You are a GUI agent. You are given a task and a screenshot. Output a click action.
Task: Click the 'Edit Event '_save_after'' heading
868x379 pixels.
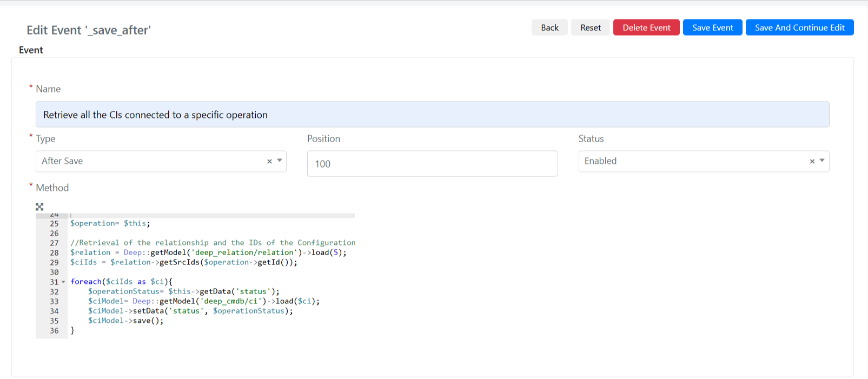[89, 30]
